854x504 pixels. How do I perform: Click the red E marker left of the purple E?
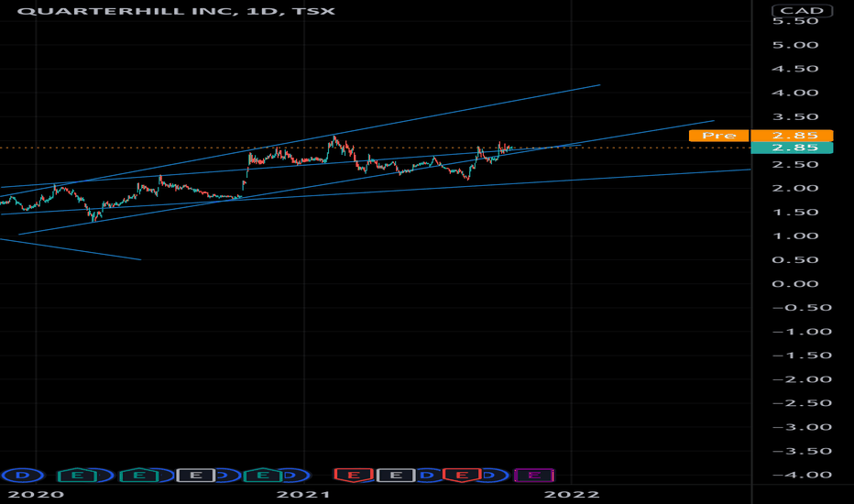click(x=462, y=476)
